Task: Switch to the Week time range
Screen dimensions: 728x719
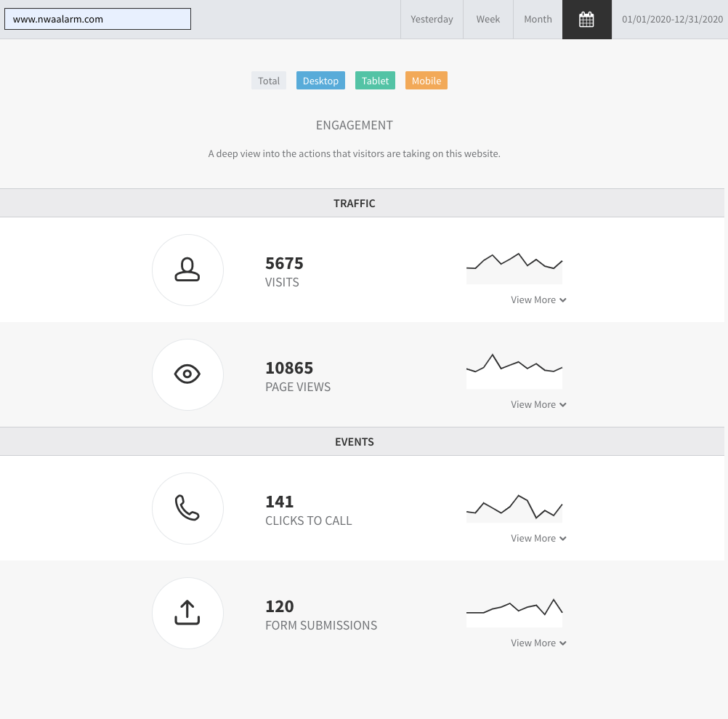Action: (488, 20)
